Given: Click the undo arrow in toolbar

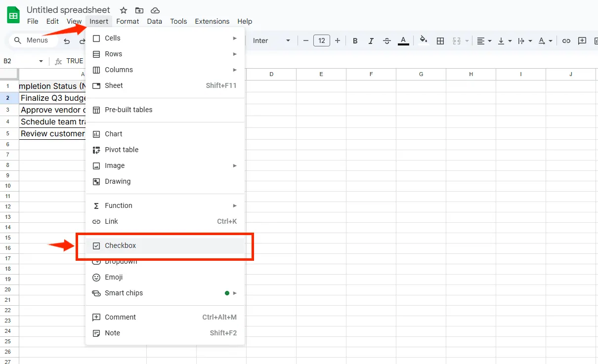Looking at the screenshot, I should tap(67, 41).
